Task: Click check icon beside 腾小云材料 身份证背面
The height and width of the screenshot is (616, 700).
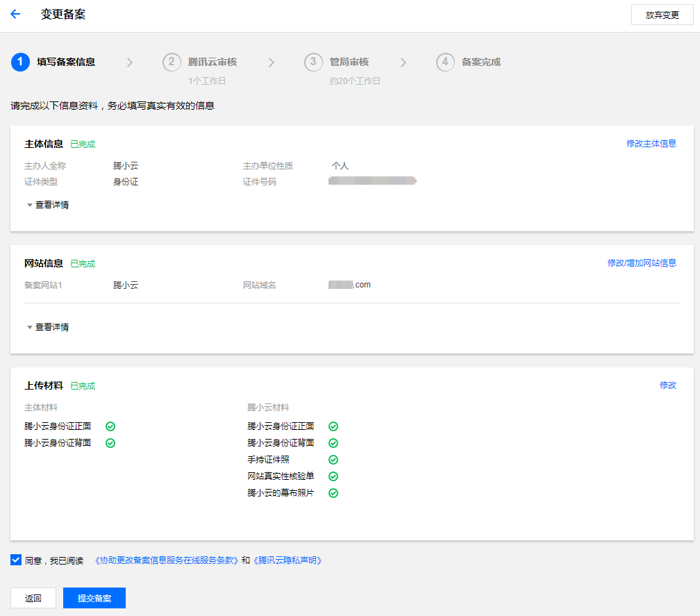Action: click(333, 443)
